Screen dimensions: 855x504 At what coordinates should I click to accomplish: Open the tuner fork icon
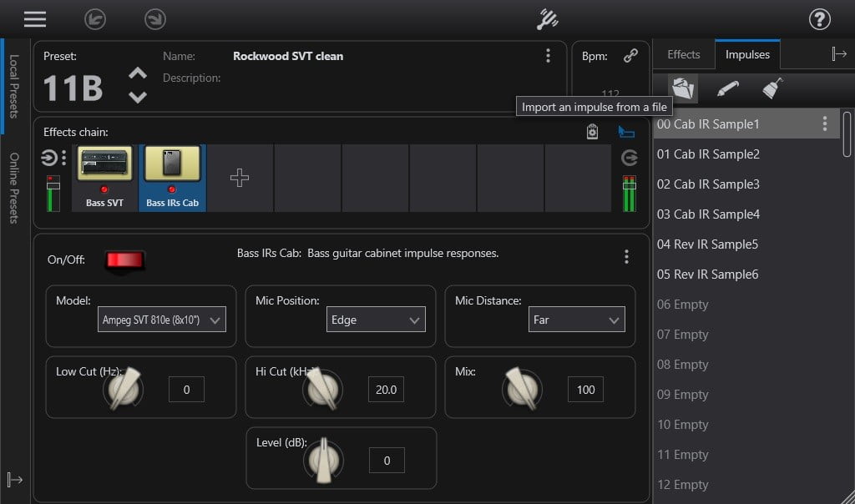(x=548, y=19)
